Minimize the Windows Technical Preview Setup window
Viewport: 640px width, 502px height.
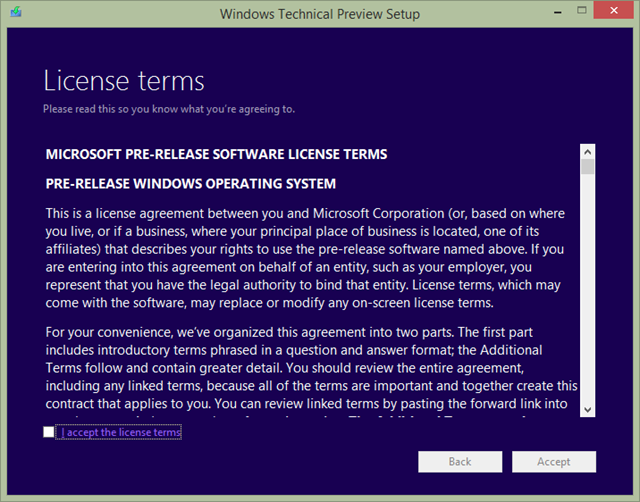(x=558, y=12)
